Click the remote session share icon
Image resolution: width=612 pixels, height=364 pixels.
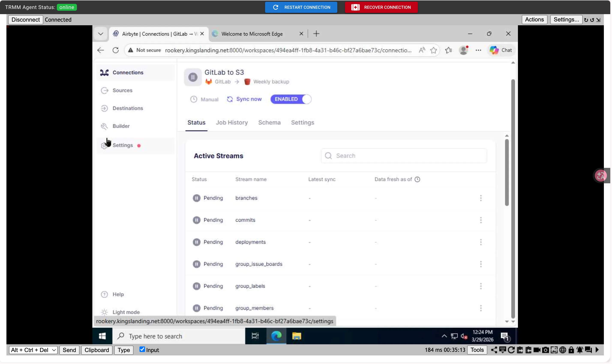point(494,350)
